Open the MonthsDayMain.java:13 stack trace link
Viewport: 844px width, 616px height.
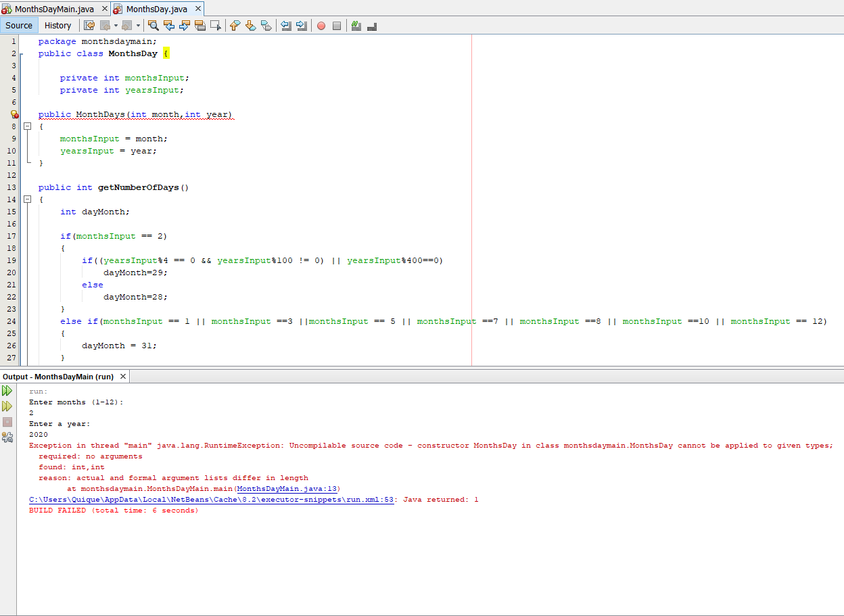pos(286,489)
